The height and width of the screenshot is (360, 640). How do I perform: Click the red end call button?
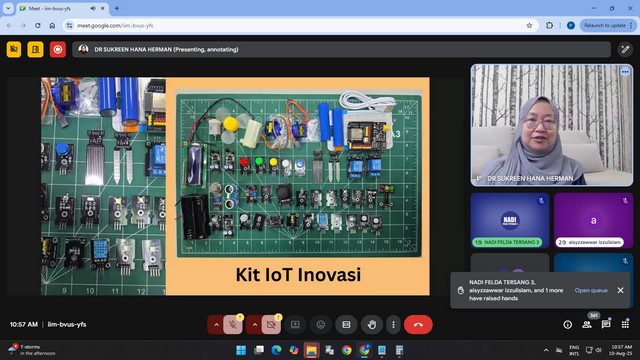point(418,325)
